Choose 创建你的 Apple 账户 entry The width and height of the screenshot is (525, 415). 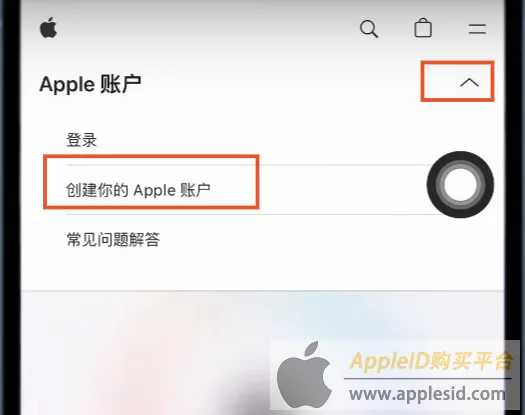[138, 190]
